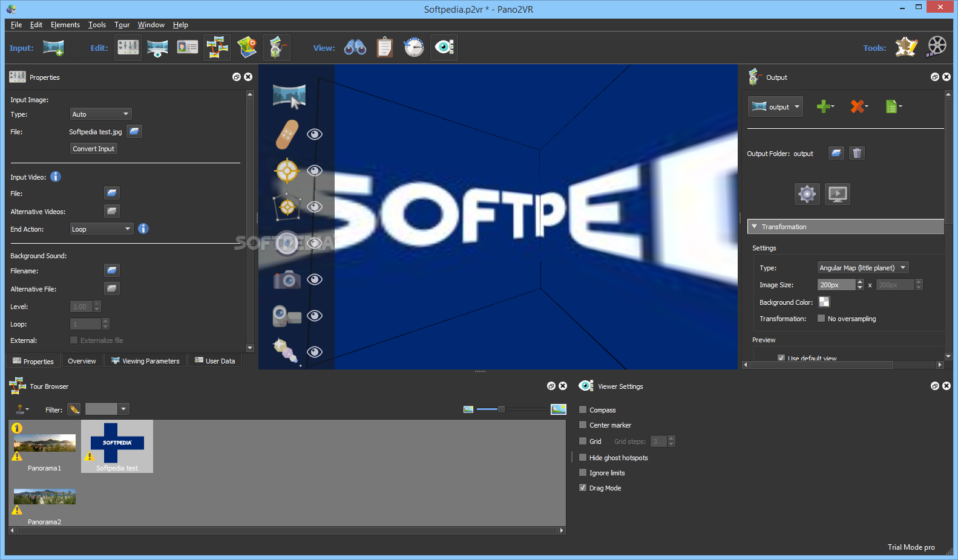
Task: Open Output panel toolbar icon
Action: 277,47
